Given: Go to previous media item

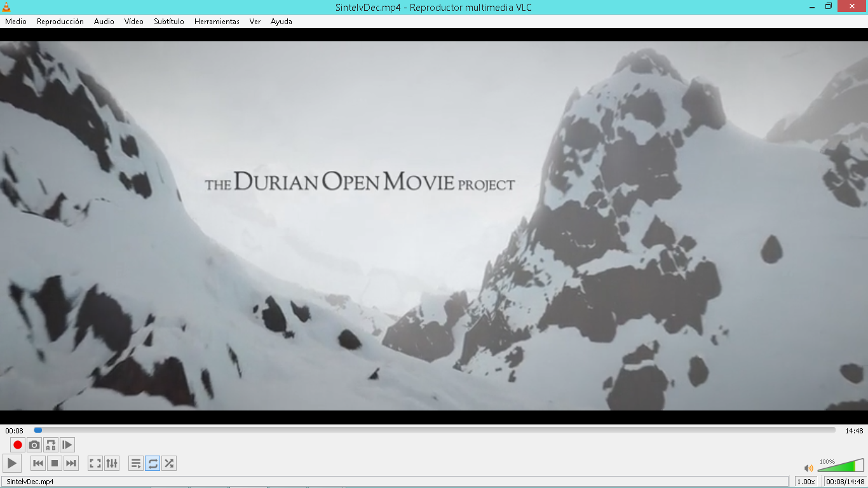Looking at the screenshot, I should coord(38,464).
